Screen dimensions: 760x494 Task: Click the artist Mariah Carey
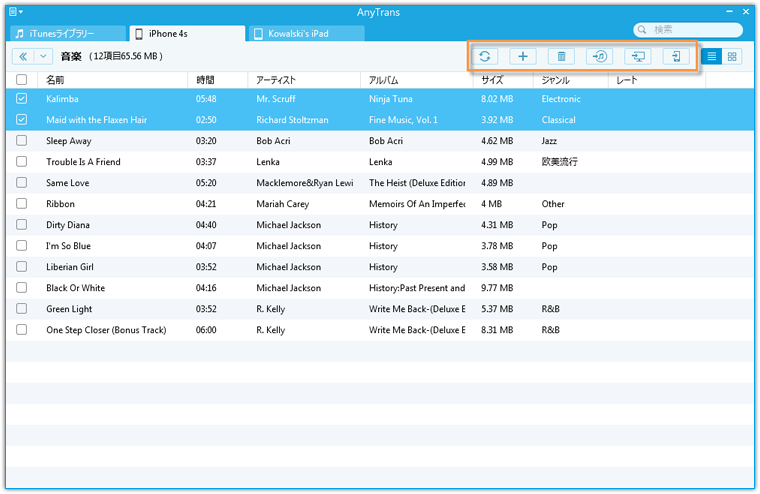[283, 204]
